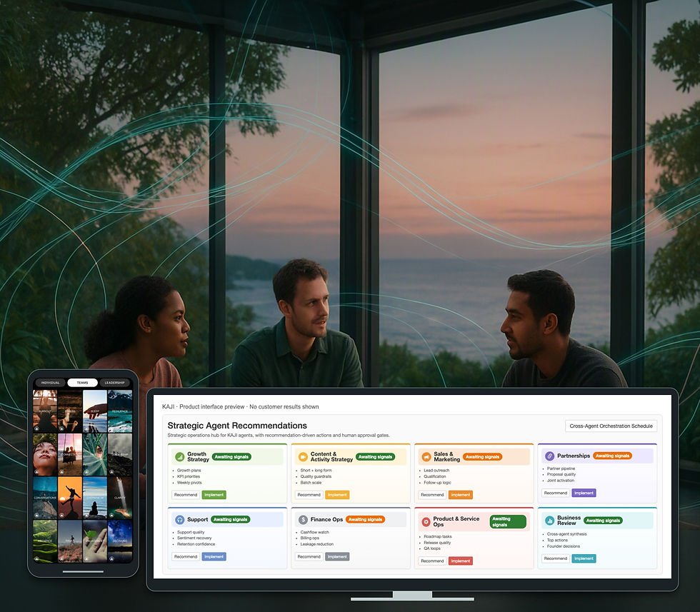Screen dimensions: 700x612
Task: Click the Finance Ops Awaiting signals badge
Action: [x=365, y=520]
